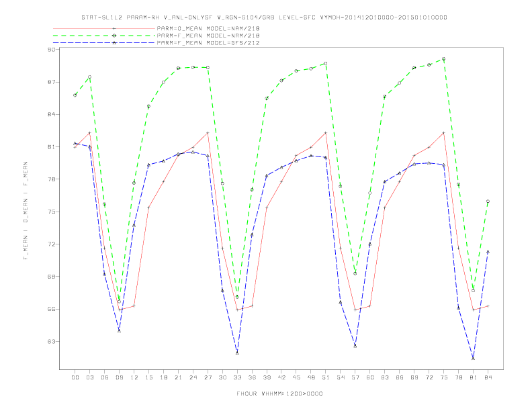Click y-axis tick value 75
The height and width of the screenshot is (411, 532).
(51, 212)
